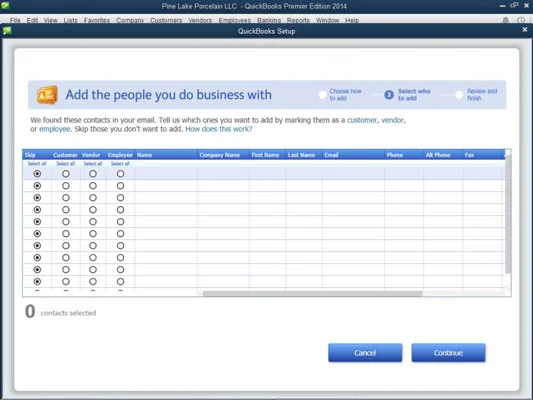Click the 'Choose how to add' step

[x=340, y=95]
